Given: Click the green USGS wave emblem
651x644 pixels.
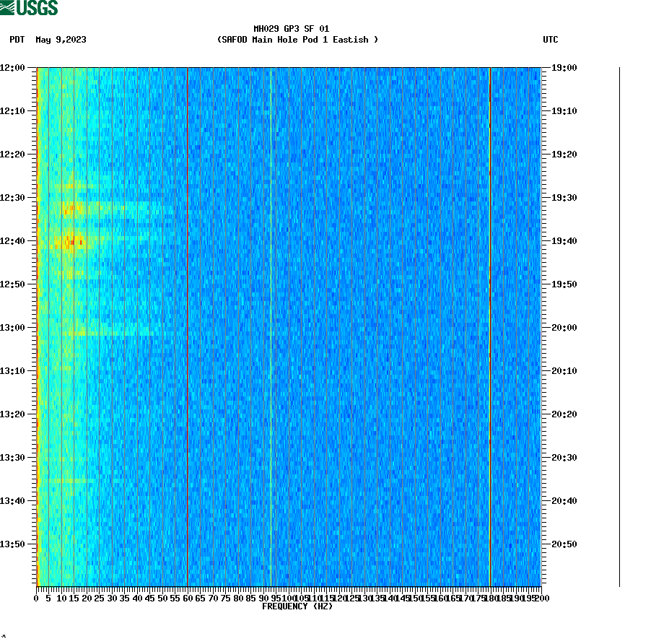Looking at the screenshot, I should (9, 8).
